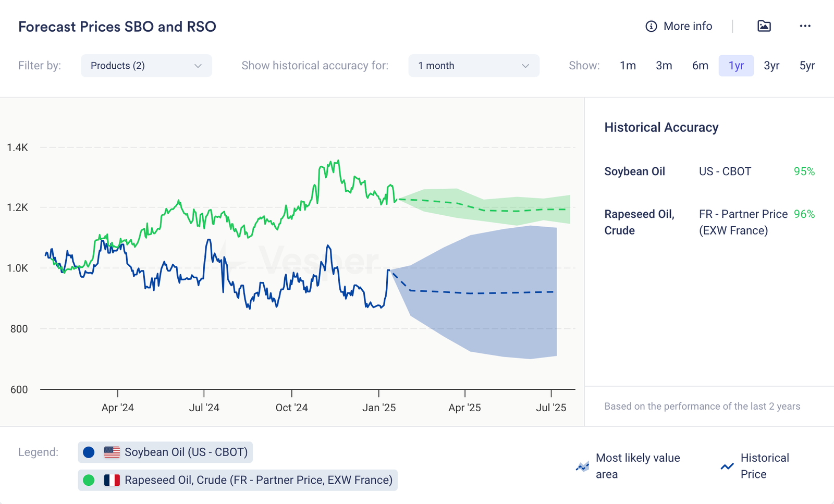The height and width of the screenshot is (504, 834).
Task: Click the info circle icon beside More info
Action: (651, 26)
